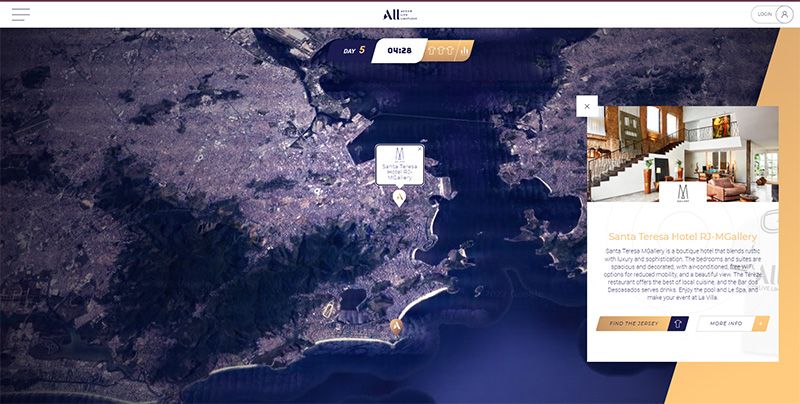Select the white Santa Teresa map pin
The image size is (800, 404).
coord(399,198)
